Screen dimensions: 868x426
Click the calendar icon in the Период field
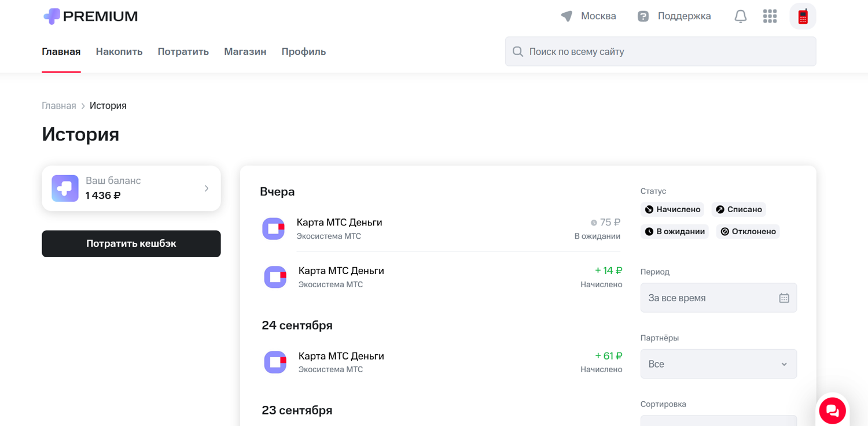click(x=784, y=298)
